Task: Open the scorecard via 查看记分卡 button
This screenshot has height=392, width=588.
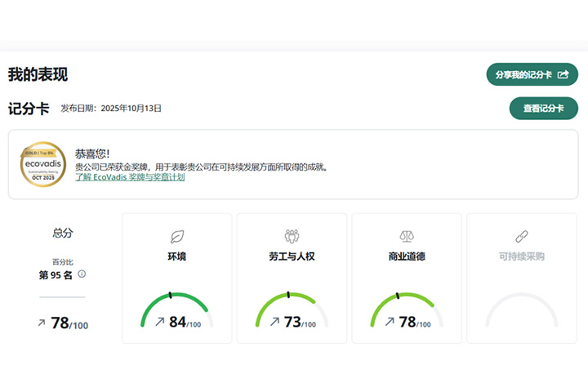Action: point(543,108)
